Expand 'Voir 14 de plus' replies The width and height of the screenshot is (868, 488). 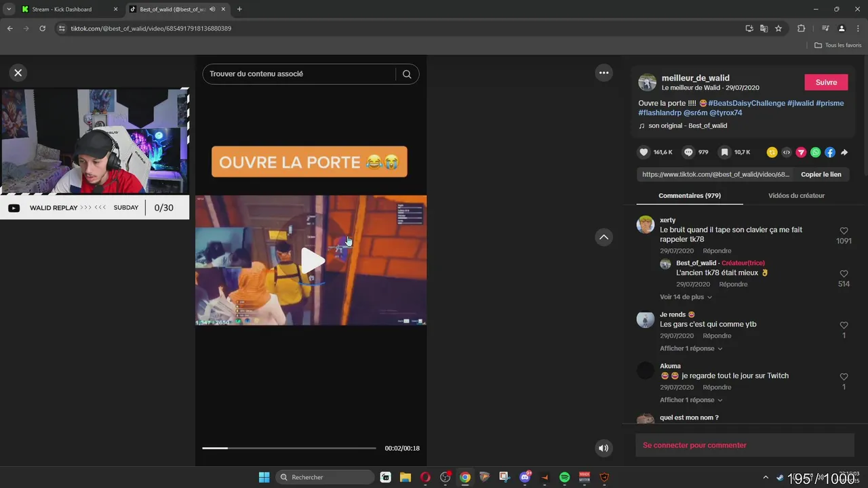click(x=686, y=297)
